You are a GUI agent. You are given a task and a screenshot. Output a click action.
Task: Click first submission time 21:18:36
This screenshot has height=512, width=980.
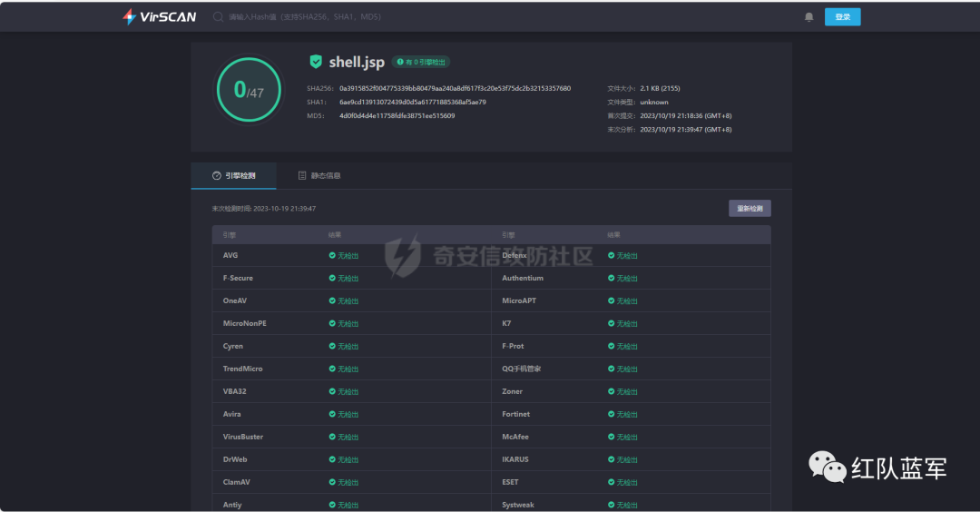[x=686, y=115]
